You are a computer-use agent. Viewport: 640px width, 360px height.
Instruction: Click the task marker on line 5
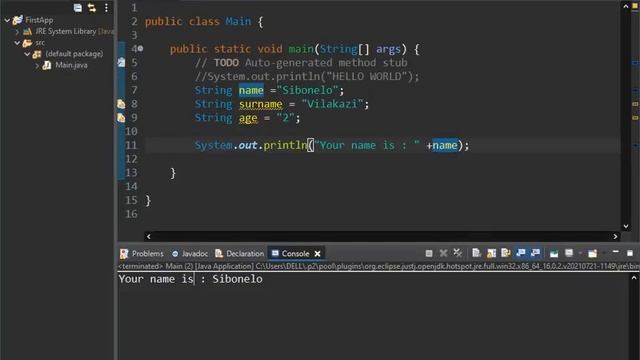coord(121,62)
